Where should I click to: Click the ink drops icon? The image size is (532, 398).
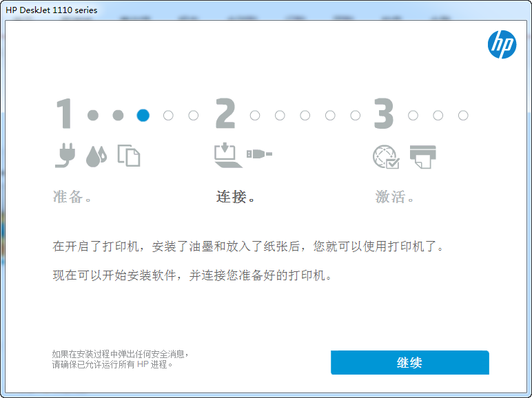tap(96, 156)
